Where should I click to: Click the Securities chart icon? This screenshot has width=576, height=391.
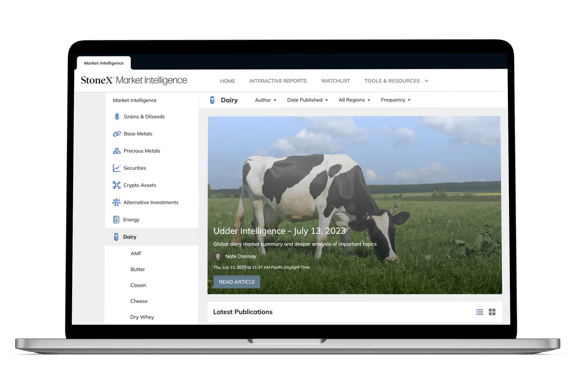click(116, 168)
